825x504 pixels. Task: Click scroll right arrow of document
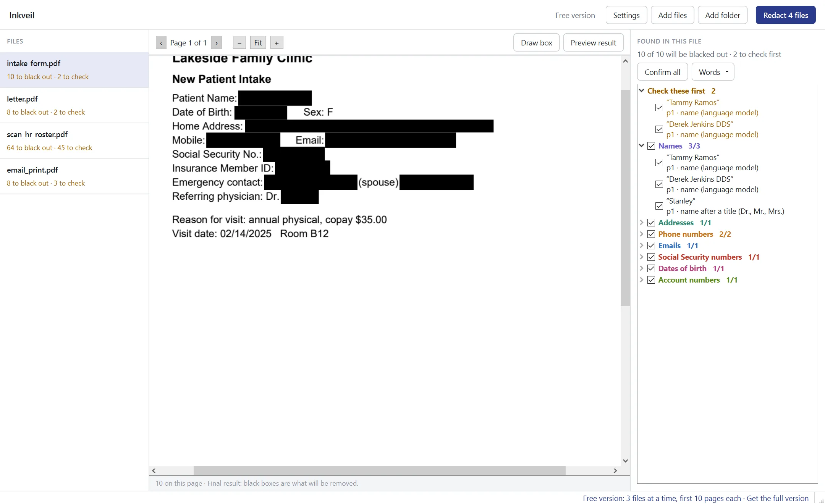pos(615,471)
